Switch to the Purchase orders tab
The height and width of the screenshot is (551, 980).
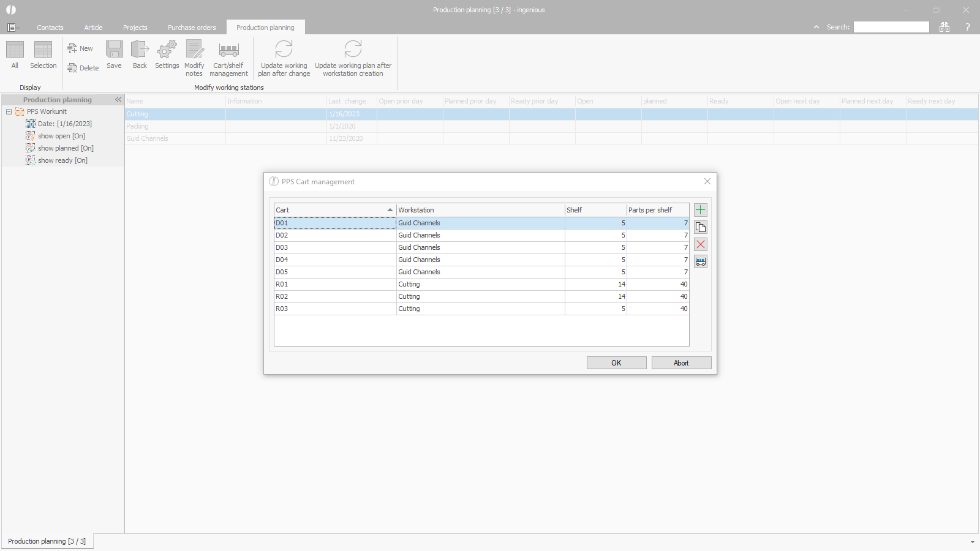point(192,28)
